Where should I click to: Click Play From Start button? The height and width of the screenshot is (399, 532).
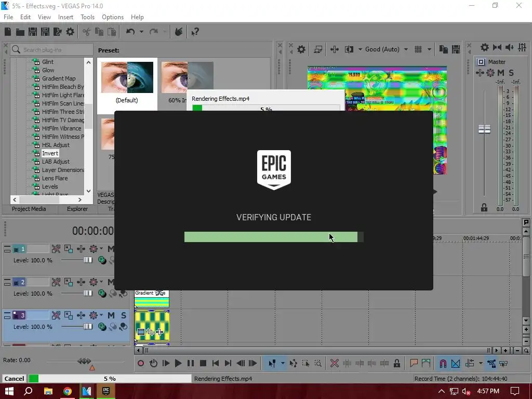coord(166,363)
